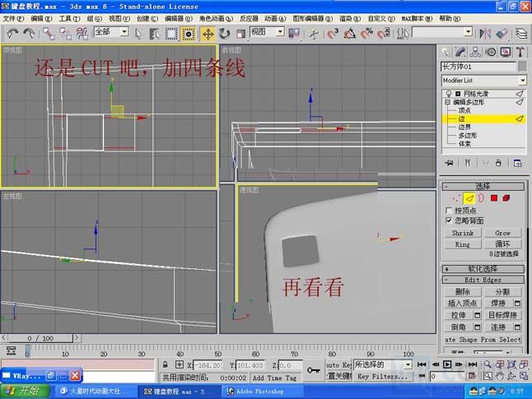The width and height of the screenshot is (532, 399).
Task: Open the 创建(C) menu
Action: pos(147,18)
